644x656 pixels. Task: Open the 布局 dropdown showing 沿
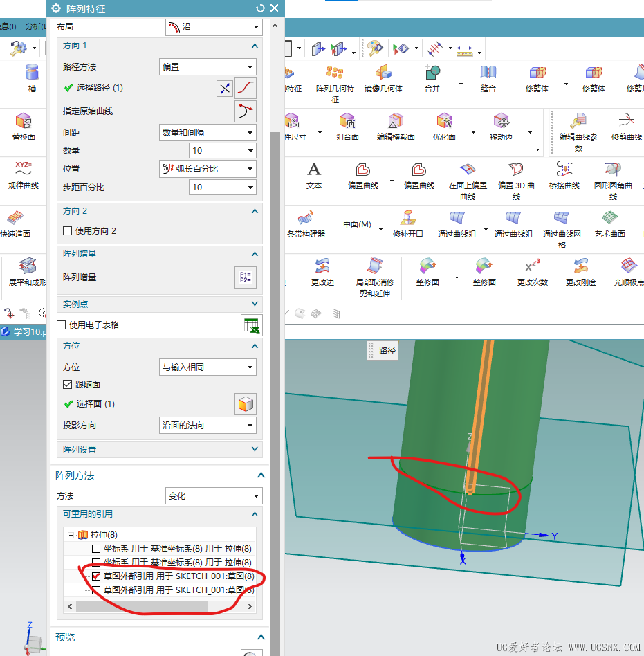pos(214,27)
